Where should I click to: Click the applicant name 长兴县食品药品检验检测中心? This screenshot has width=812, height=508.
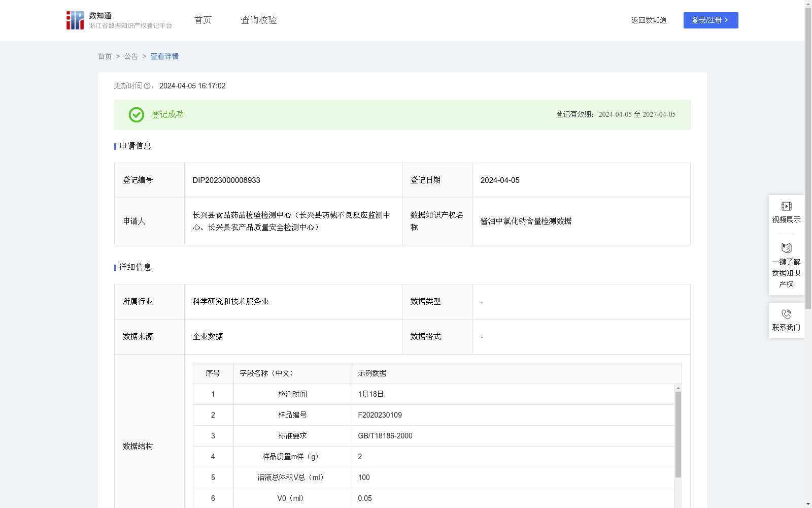[243, 215]
